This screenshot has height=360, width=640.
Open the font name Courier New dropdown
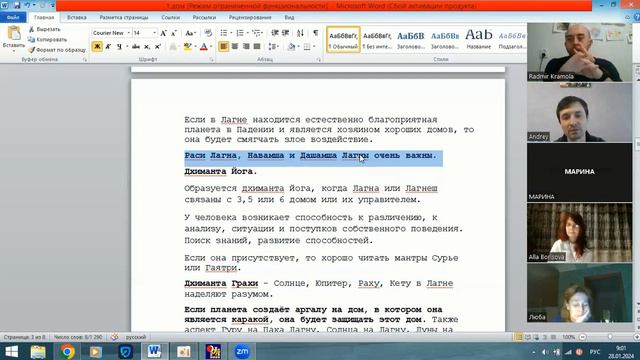point(129,33)
